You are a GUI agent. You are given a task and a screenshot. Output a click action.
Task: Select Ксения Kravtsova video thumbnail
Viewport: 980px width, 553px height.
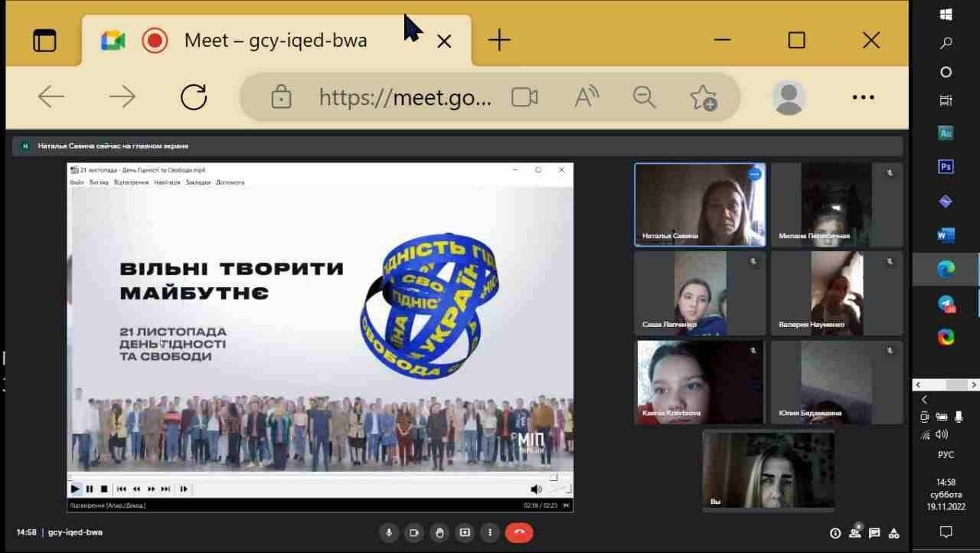click(x=700, y=382)
